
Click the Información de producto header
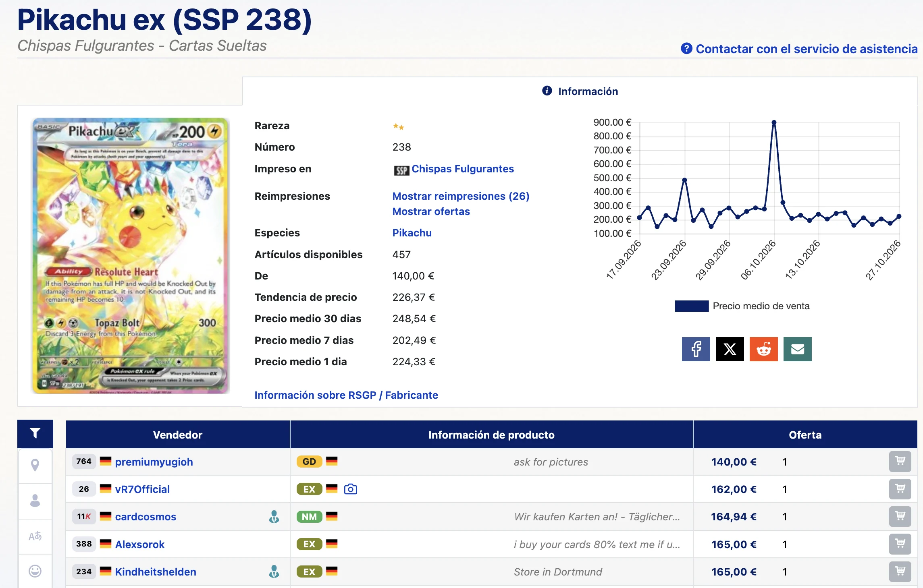pos(491,435)
